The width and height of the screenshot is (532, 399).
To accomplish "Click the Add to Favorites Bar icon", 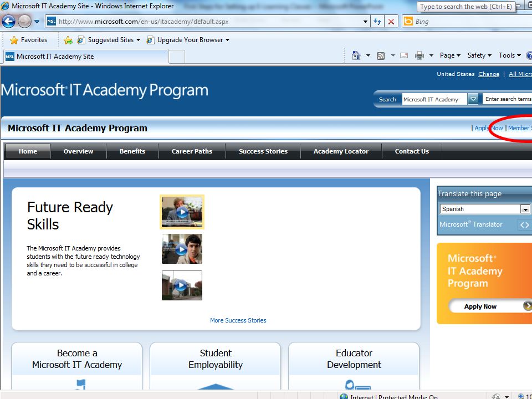I will pyautogui.click(x=68, y=40).
